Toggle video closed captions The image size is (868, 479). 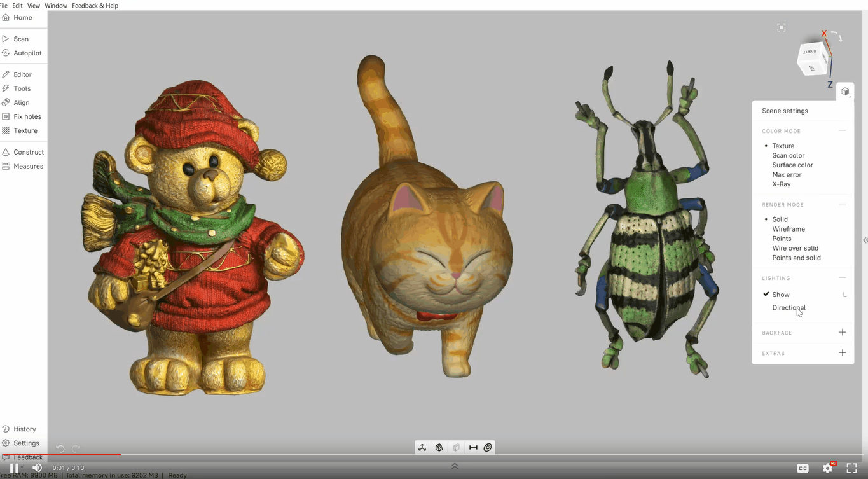click(803, 468)
